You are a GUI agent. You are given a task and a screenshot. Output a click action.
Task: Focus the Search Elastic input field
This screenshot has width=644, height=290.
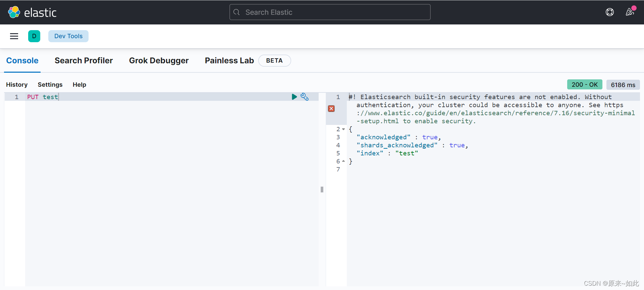tap(330, 12)
